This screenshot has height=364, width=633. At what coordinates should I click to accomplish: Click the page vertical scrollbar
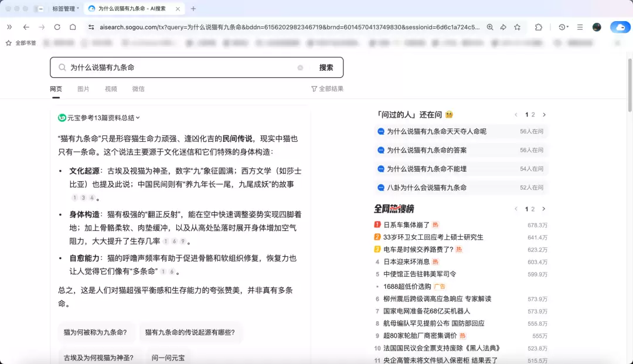(x=629, y=86)
